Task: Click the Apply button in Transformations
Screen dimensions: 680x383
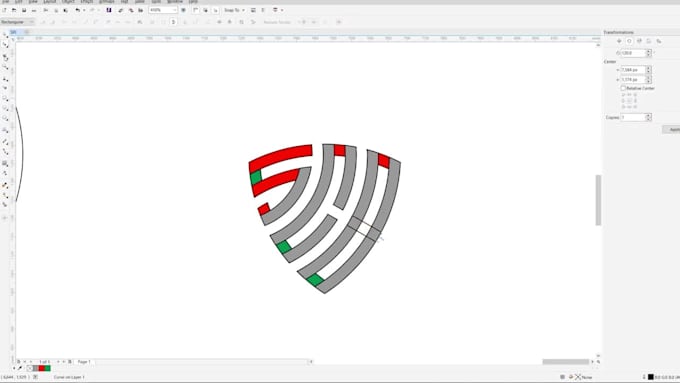Action: [672, 130]
